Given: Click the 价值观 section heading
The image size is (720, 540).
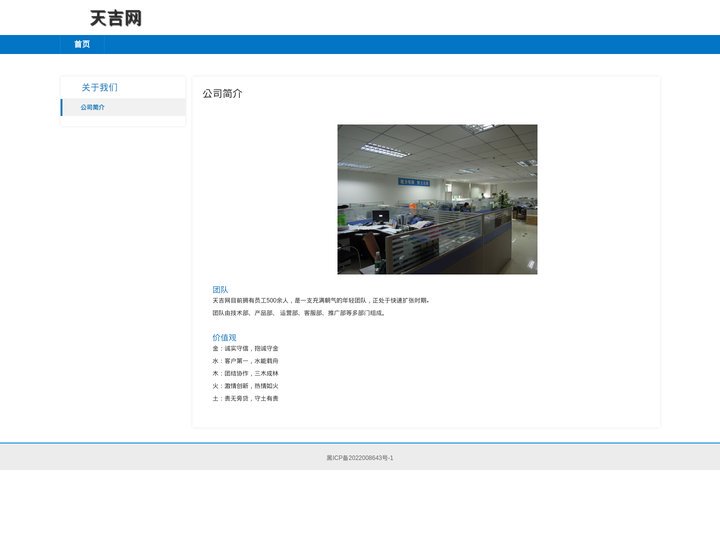Looking at the screenshot, I should pyautogui.click(x=224, y=337).
